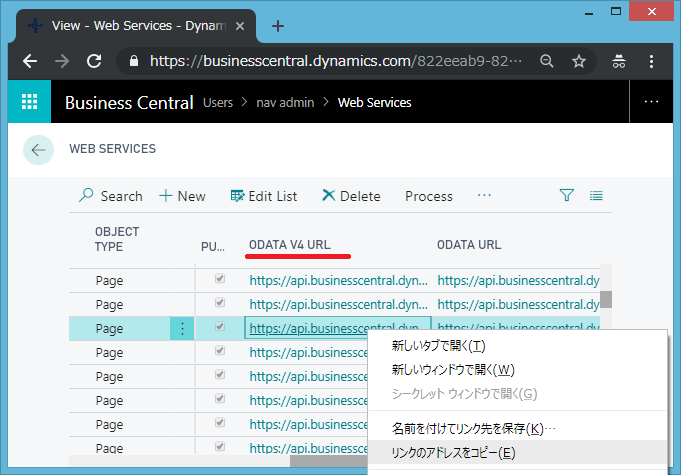681x475 pixels.
Task: Select リンクのアドレスをコピー context menu item
Action: coord(454,453)
